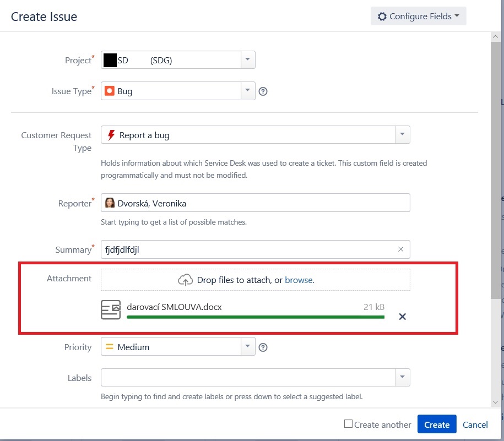Click the vertical scrollbar thumb
504x441 pixels.
495,170
